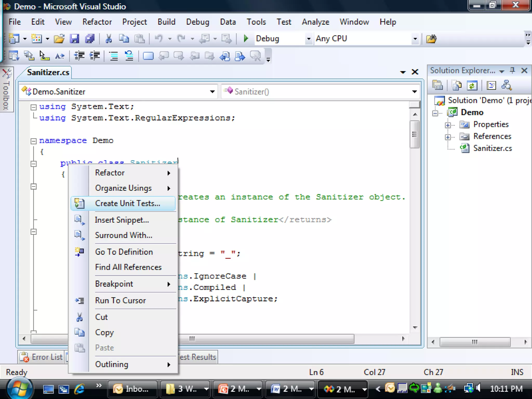This screenshot has width=532, height=399.
Task: Click the green Start Debugging arrow
Action: 246,38
